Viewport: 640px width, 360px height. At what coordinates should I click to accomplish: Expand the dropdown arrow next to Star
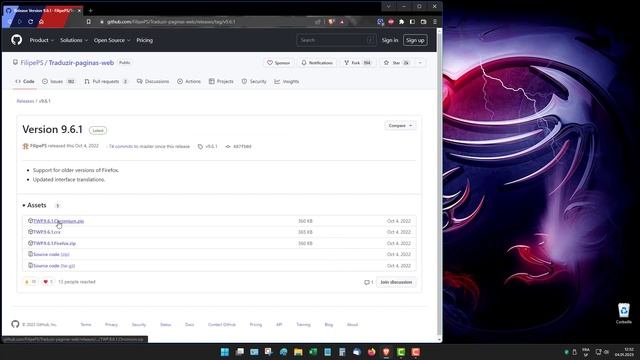point(420,63)
